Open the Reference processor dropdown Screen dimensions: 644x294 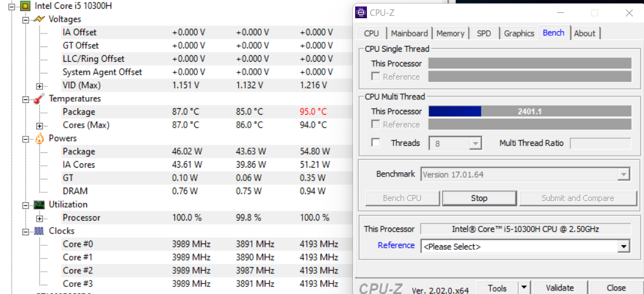[x=624, y=247]
